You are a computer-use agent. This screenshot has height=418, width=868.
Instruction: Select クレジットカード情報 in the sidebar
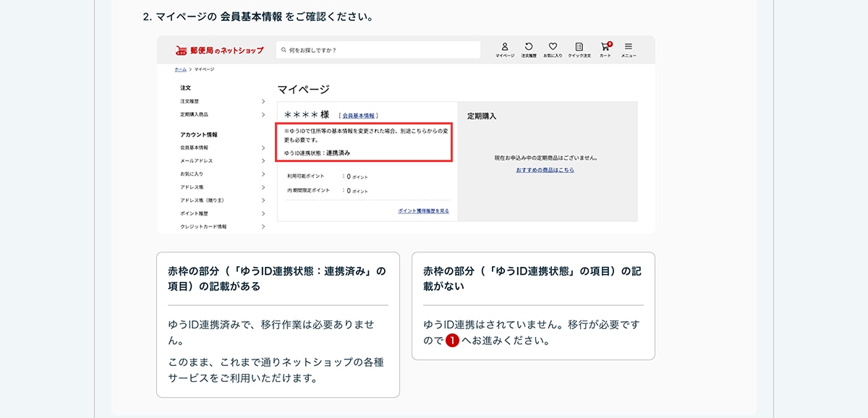point(203,226)
